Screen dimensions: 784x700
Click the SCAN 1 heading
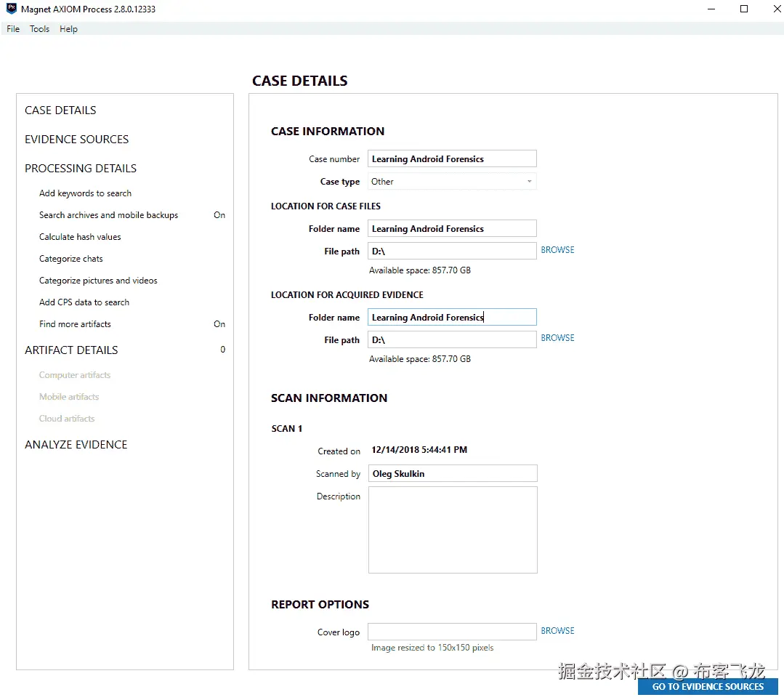click(x=286, y=429)
